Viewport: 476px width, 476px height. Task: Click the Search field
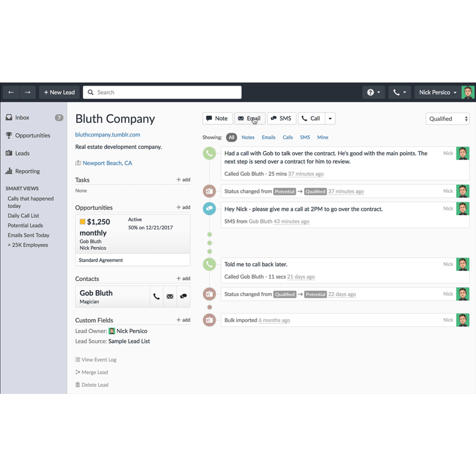point(162,92)
